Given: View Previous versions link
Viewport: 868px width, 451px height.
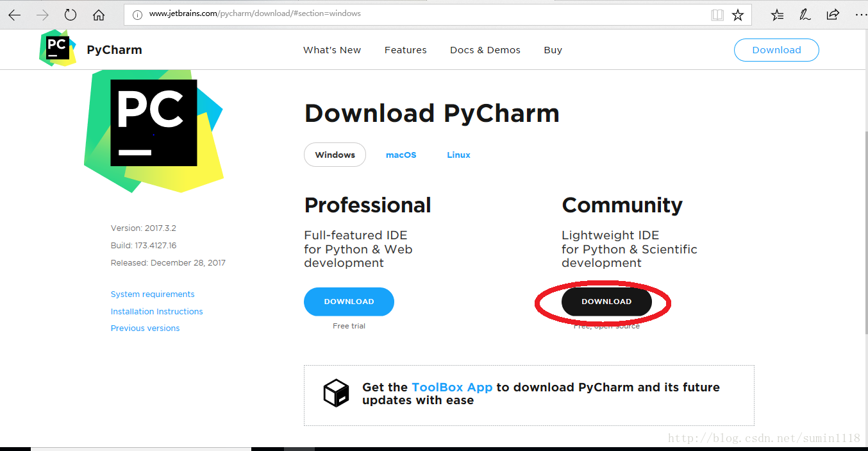Looking at the screenshot, I should click(x=145, y=328).
